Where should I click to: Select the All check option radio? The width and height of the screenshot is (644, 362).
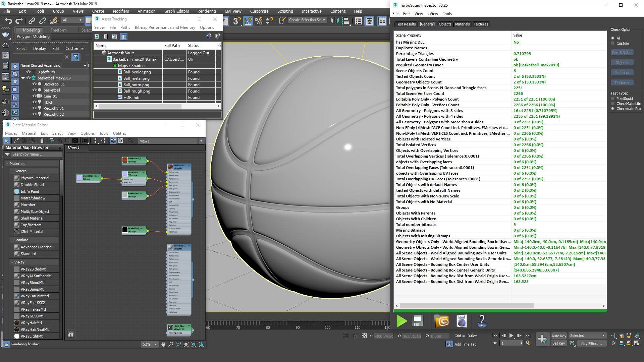pos(613,38)
